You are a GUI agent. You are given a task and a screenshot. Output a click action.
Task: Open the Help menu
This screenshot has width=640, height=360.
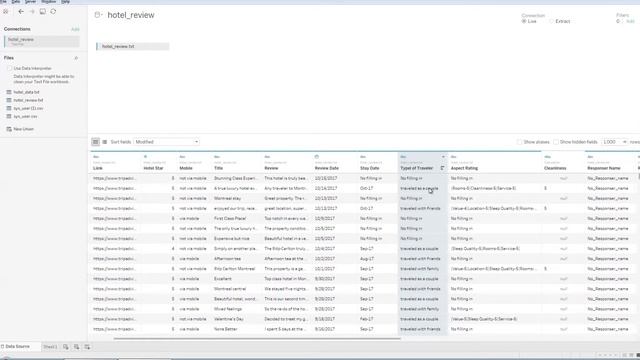pyautogui.click(x=65, y=2)
